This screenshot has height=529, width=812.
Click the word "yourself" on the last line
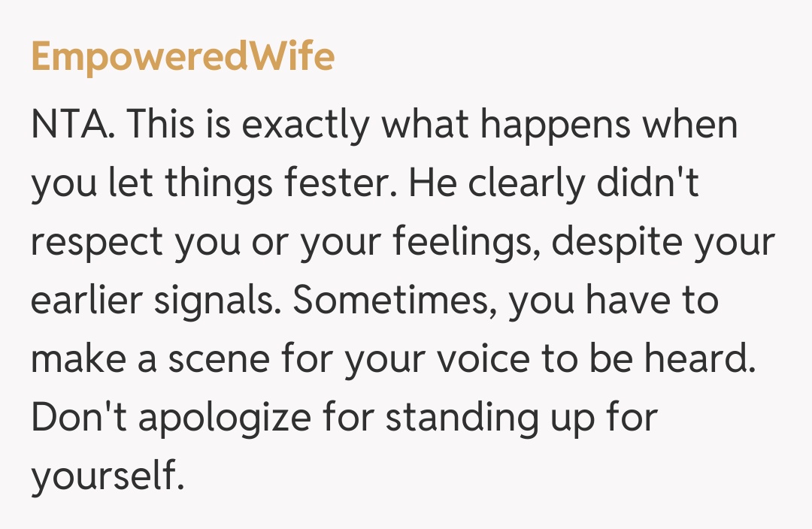[106, 476]
